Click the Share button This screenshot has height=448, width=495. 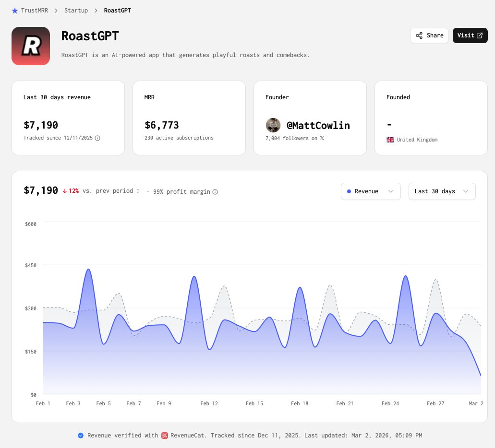click(429, 35)
